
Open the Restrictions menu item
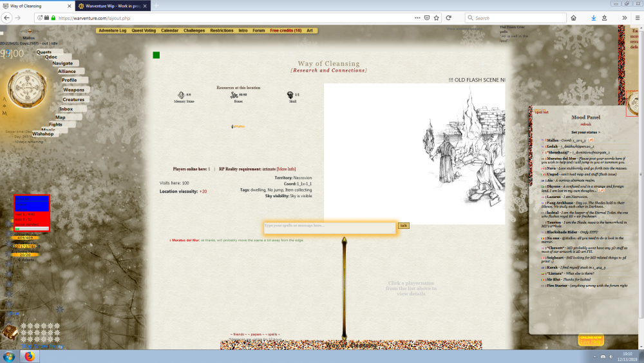(222, 30)
